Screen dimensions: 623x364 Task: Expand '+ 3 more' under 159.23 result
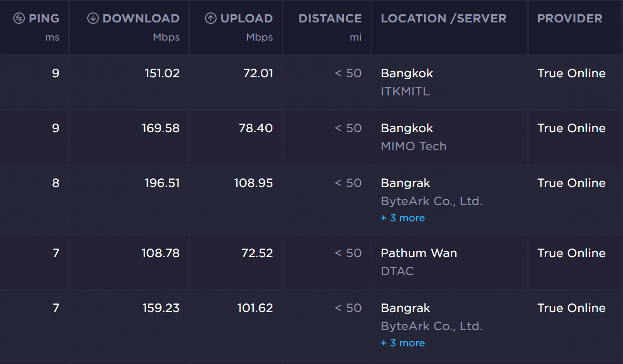tap(403, 343)
